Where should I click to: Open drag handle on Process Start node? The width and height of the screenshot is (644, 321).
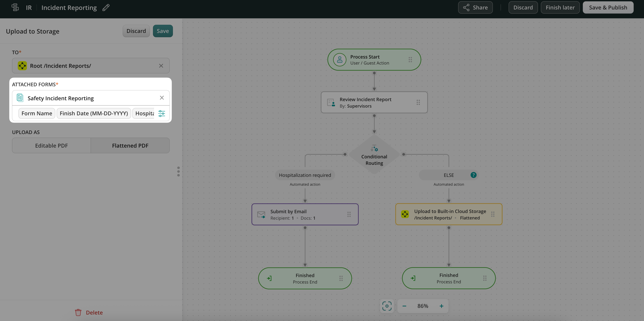tap(410, 60)
